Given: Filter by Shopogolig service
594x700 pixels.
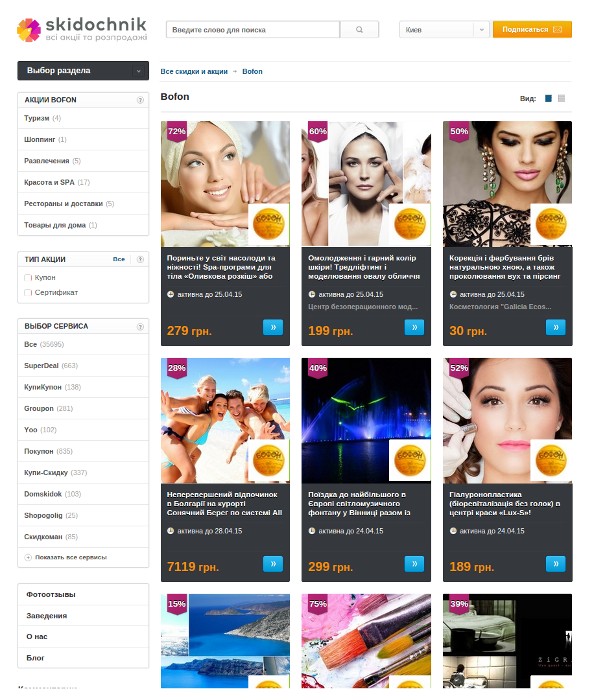Looking at the screenshot, I should [x=83, y=516].
